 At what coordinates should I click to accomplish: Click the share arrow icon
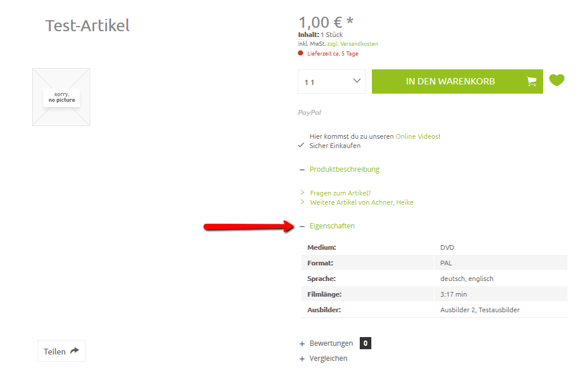75,351
